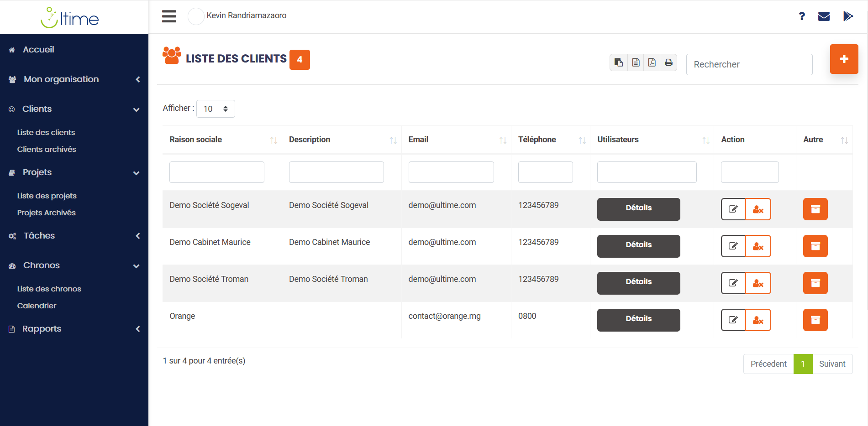This screenshot has width=868, height=426.
Task: Delete Demo Société Sogeval client
Action: (758, 209)
